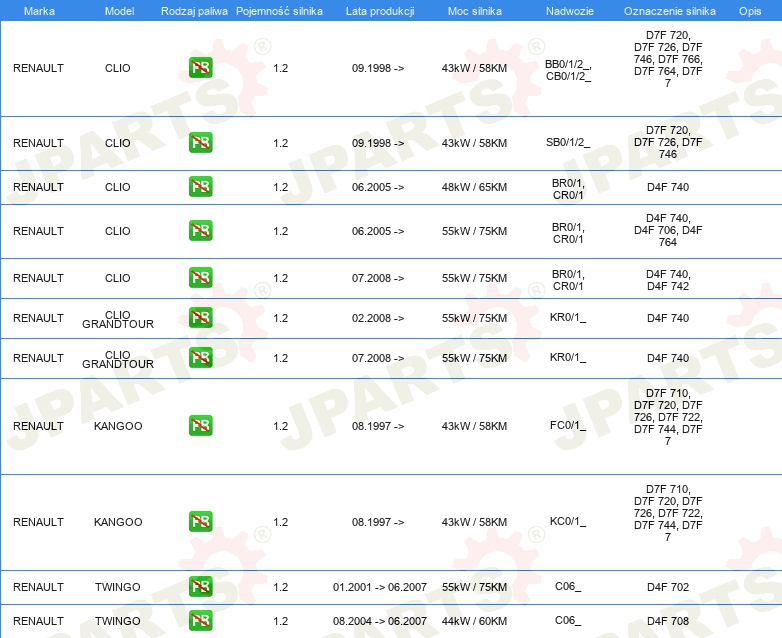Select the engine code D4F 708
Viewport: 782px width, 638px height.
click(x=668, y=621)
